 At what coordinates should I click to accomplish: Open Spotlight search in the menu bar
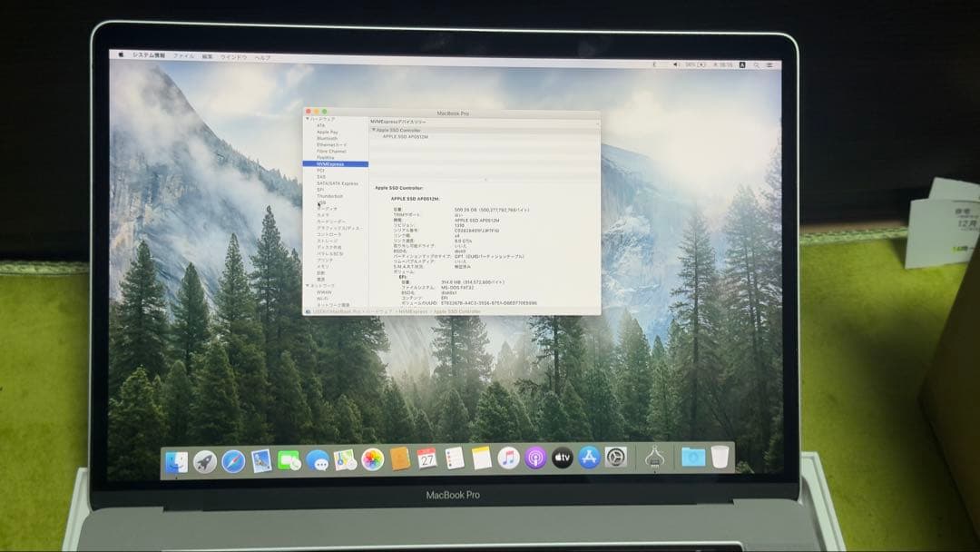tap(756, 64)
